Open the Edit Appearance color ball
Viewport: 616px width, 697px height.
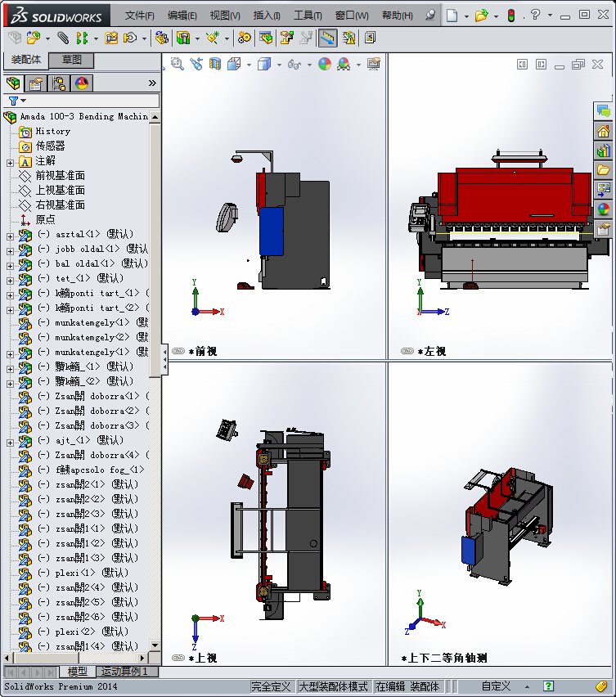coord(325,64)
